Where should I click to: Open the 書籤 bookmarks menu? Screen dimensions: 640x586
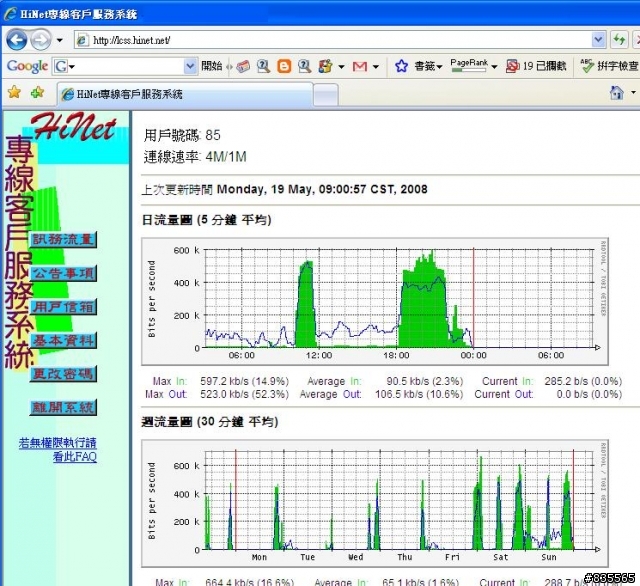[x=428, y=66]
